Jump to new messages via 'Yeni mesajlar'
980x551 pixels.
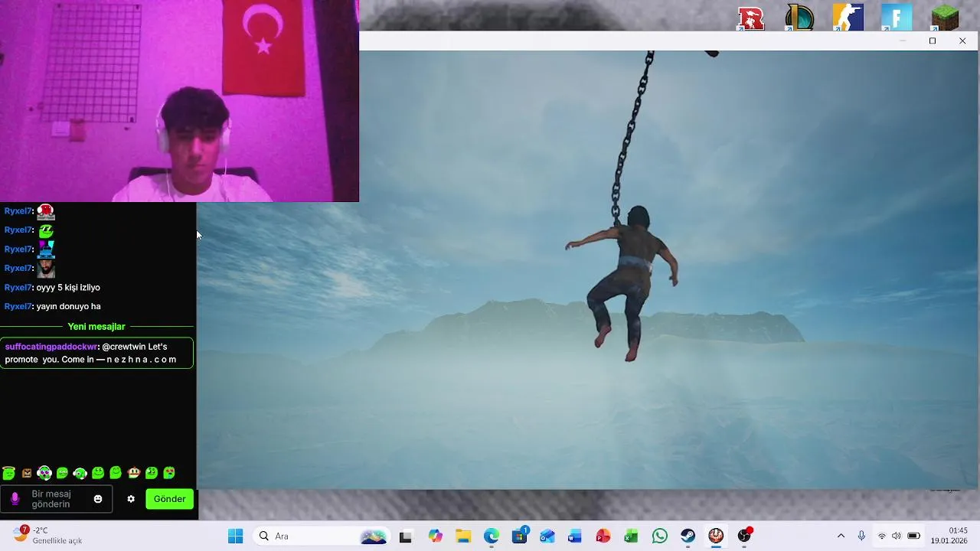coord(96,327)
